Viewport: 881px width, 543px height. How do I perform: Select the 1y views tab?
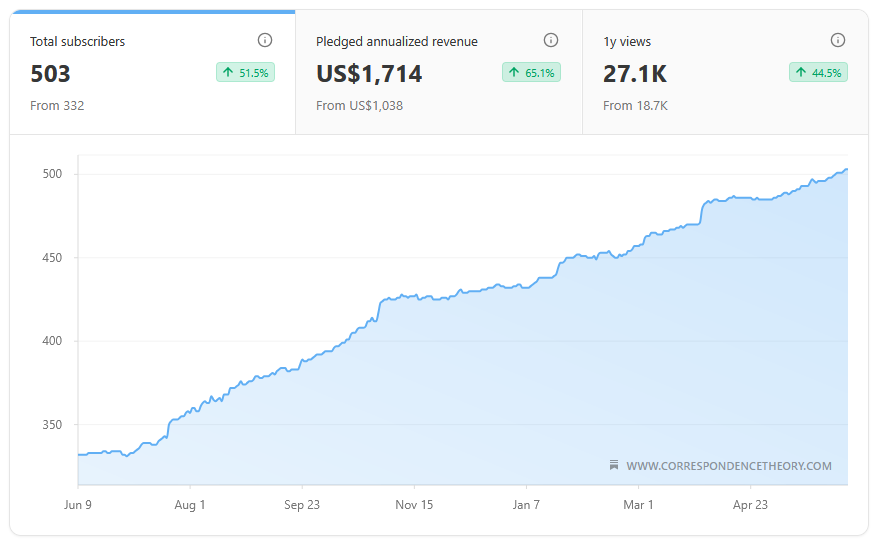[725, 73]
